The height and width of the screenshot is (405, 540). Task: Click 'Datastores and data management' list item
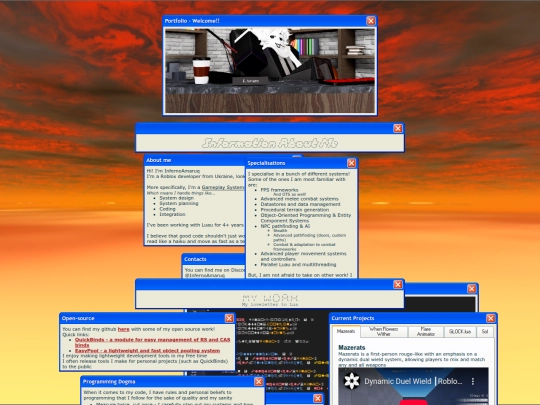(300, 204)
